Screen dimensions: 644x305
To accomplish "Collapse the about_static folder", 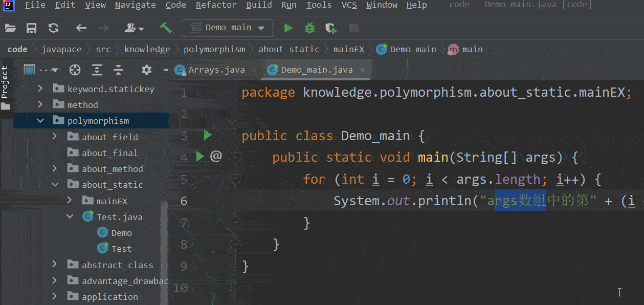I will (55, 185).
